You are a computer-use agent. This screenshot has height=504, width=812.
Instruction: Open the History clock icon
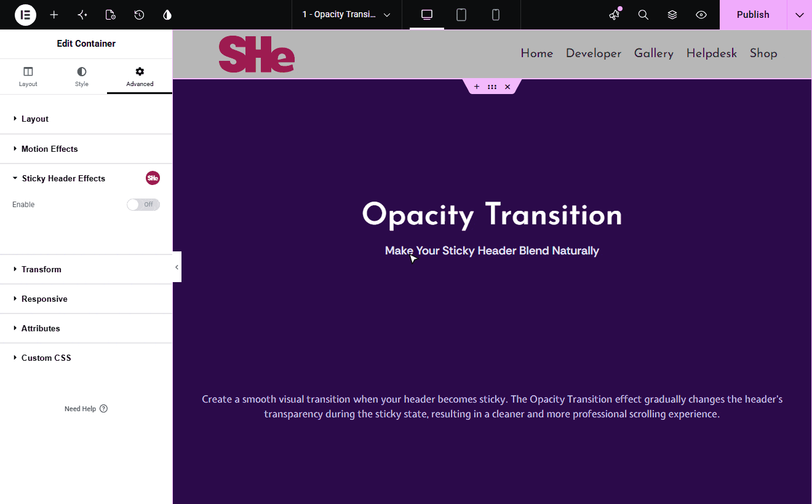(139, 15)
